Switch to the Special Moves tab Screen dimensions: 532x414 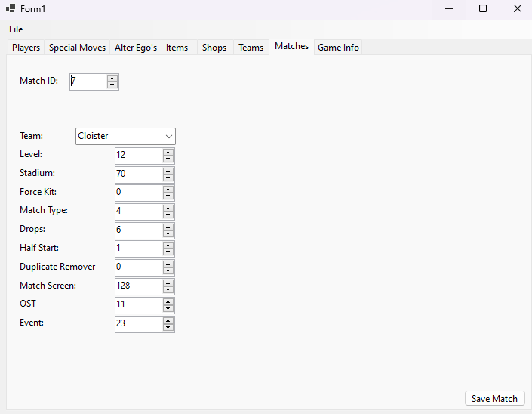click(x=77, y=48)
